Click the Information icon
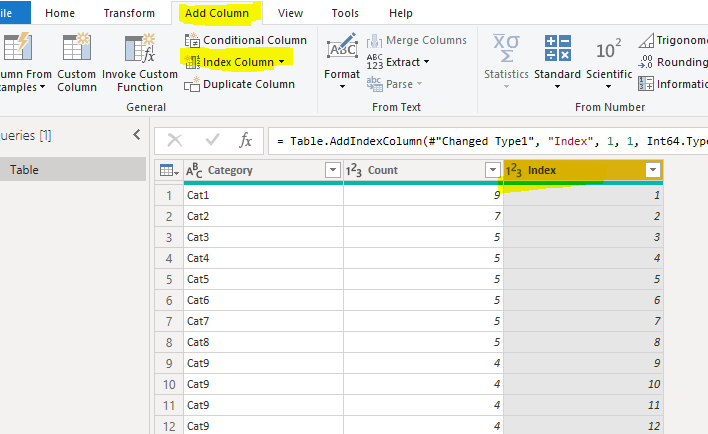 [x=646, y=84]
